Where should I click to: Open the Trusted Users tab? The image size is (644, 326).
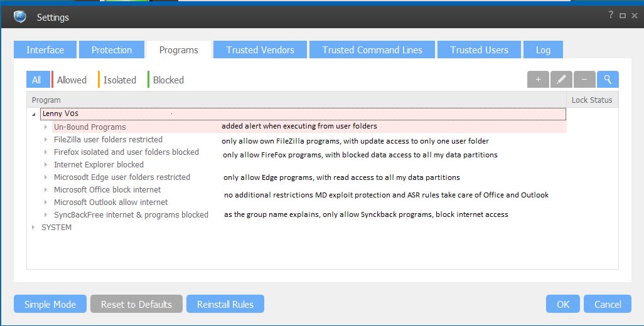(x=480, y=50)
